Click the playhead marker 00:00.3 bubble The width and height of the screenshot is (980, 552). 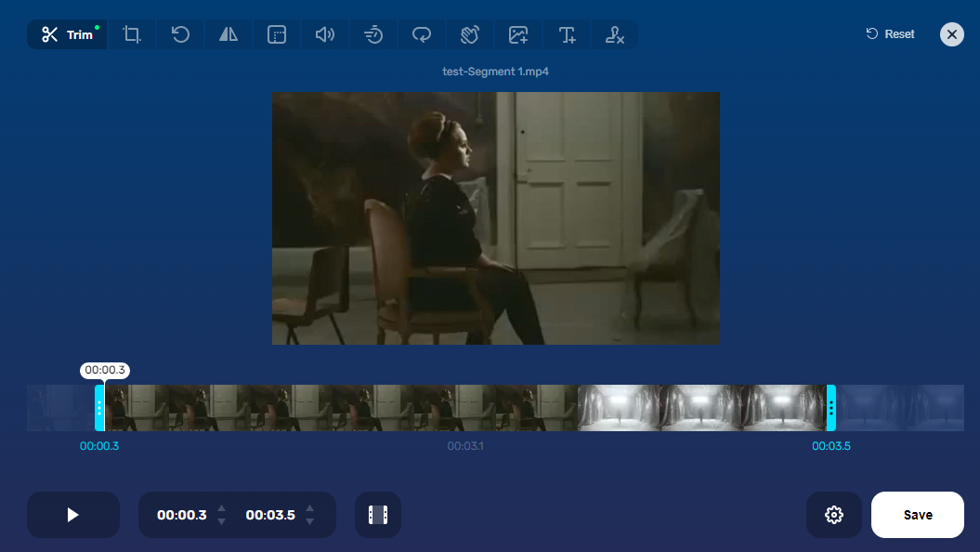click(x=105, y=370)
